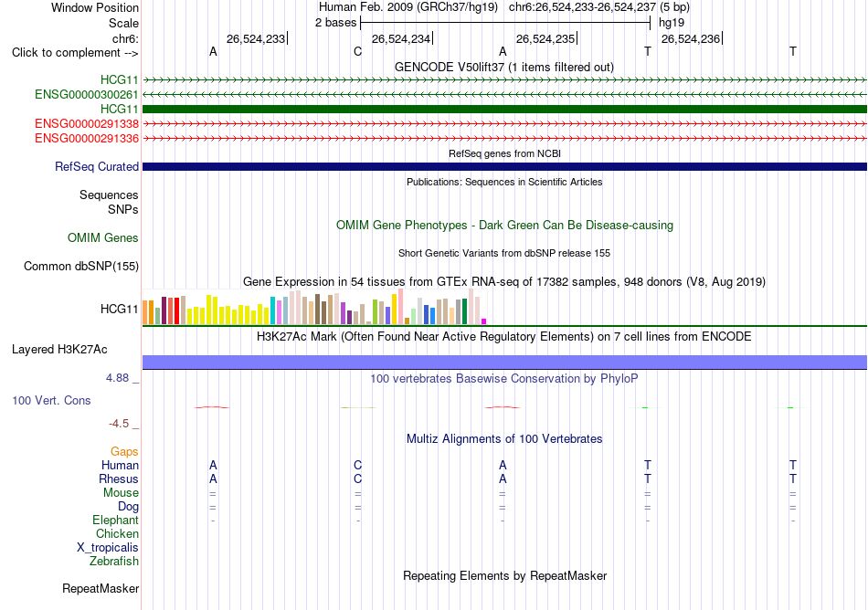Viewport: 868px width, 610px height.
Task: Click the first base A in the complement row
Action: tap(213, 51)
